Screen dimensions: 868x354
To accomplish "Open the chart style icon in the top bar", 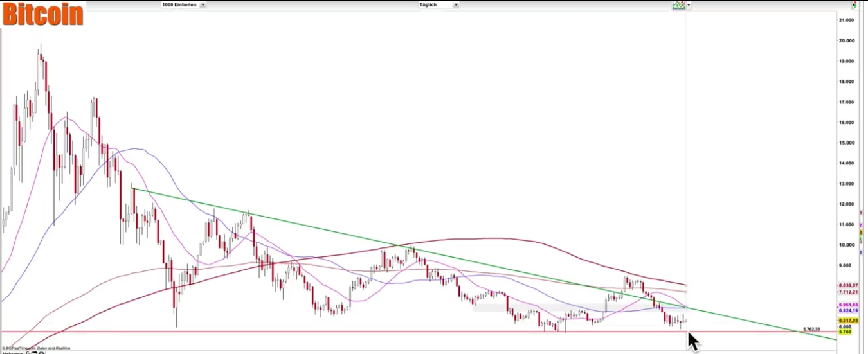I will (x=678, y=5).
